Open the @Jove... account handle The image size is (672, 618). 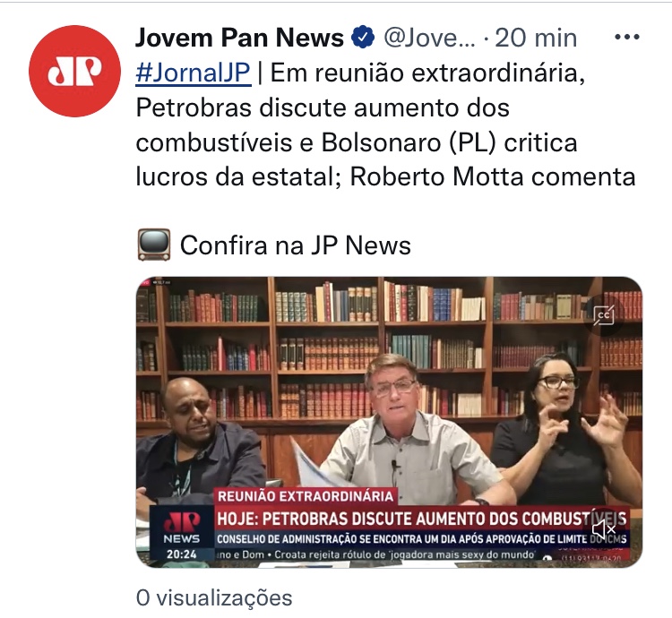click(x=429, y=38)
